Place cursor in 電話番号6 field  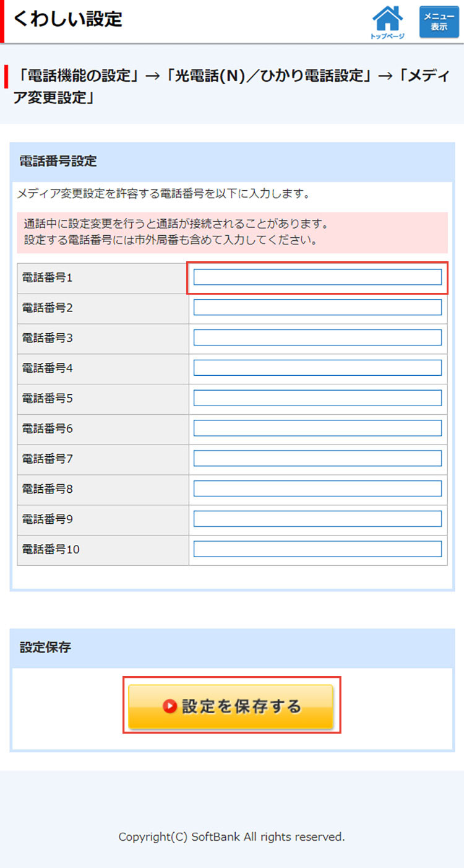317,428
